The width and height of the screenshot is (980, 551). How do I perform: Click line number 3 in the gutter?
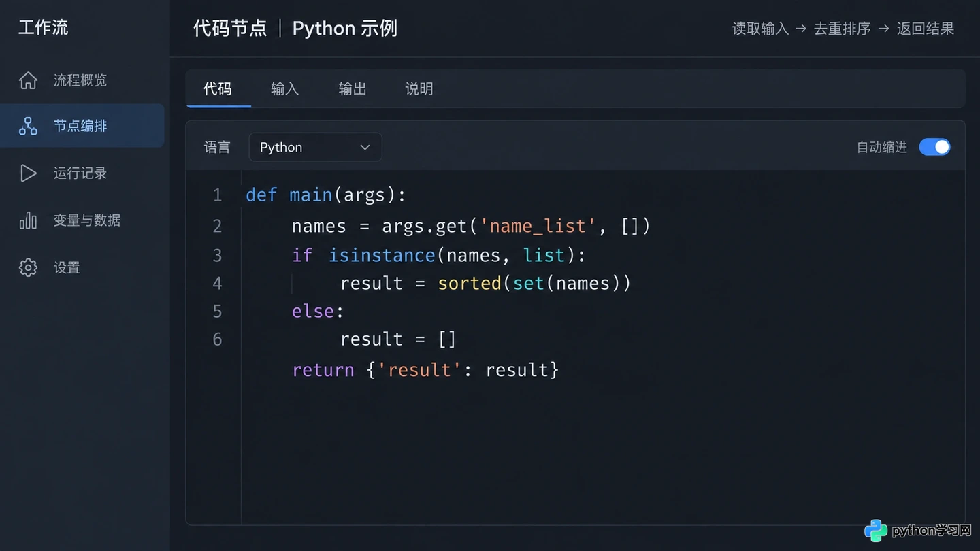218,255
